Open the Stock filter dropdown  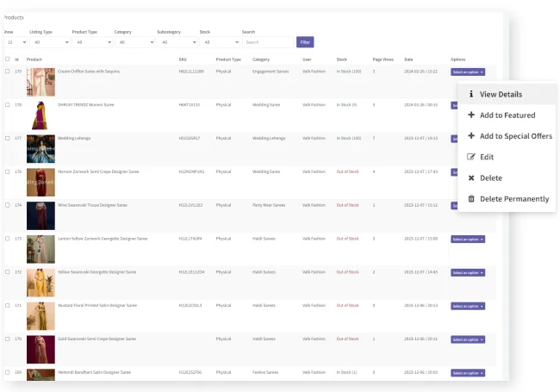coord(220,42)
